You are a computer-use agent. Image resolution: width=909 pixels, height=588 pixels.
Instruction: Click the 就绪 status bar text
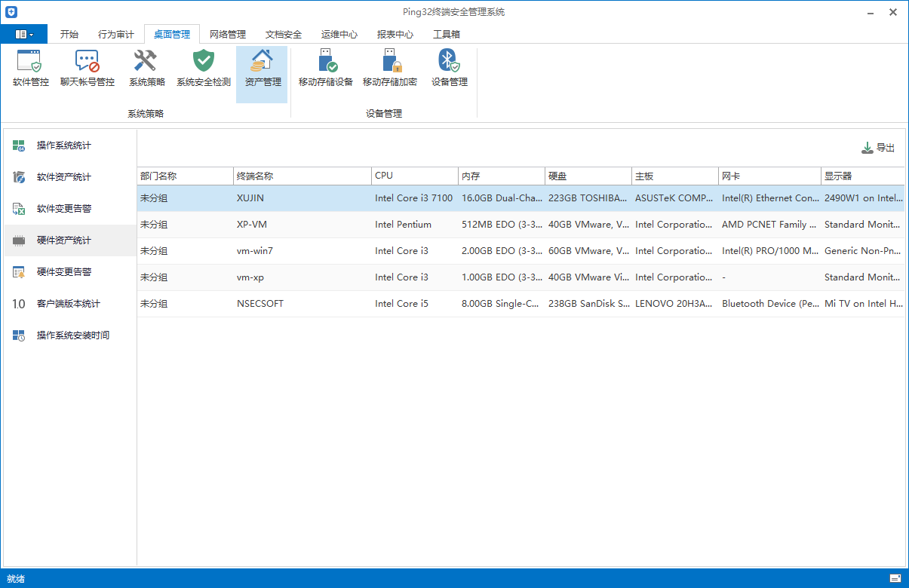click(16, 579)
